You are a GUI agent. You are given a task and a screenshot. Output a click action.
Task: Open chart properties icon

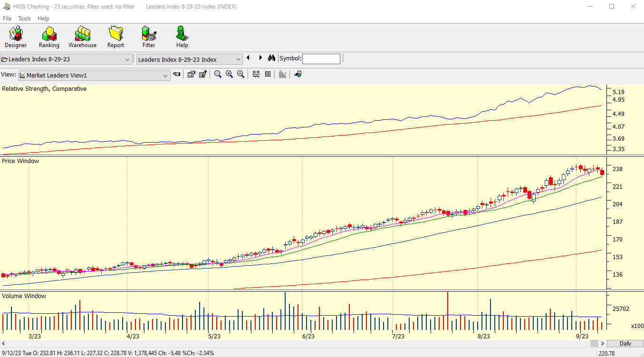(x=191, y=74)
